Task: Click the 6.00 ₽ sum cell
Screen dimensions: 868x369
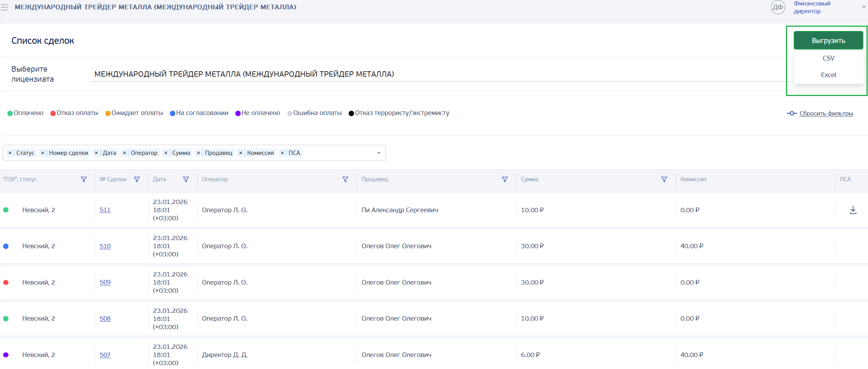Action: coord(530,355)
